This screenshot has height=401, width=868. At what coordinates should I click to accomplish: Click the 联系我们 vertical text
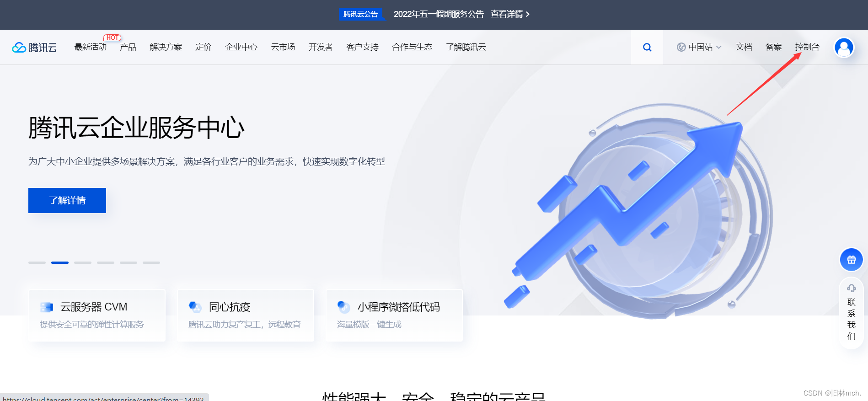(852, 319)
